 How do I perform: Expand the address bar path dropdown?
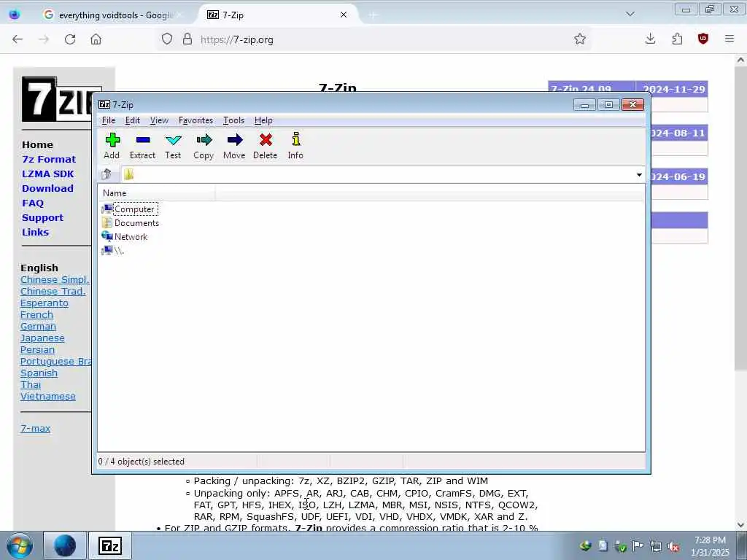click(639, 175)
